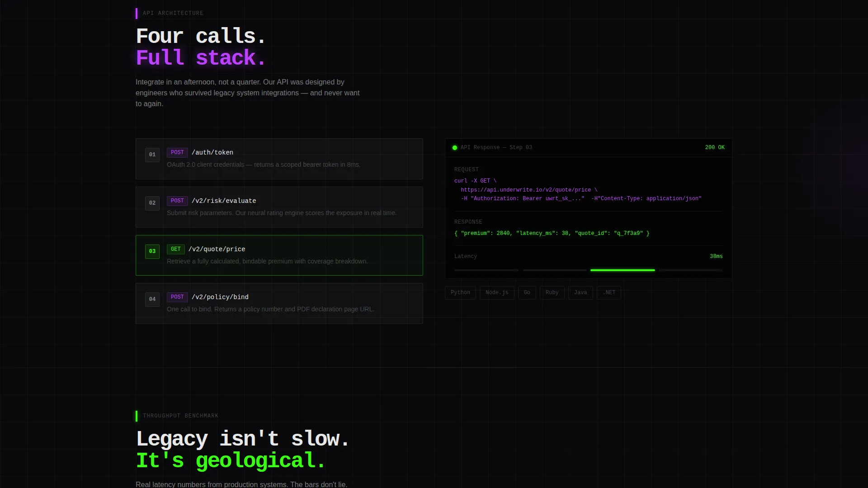Click the POST badge beside /auth/token

[177, 153]
